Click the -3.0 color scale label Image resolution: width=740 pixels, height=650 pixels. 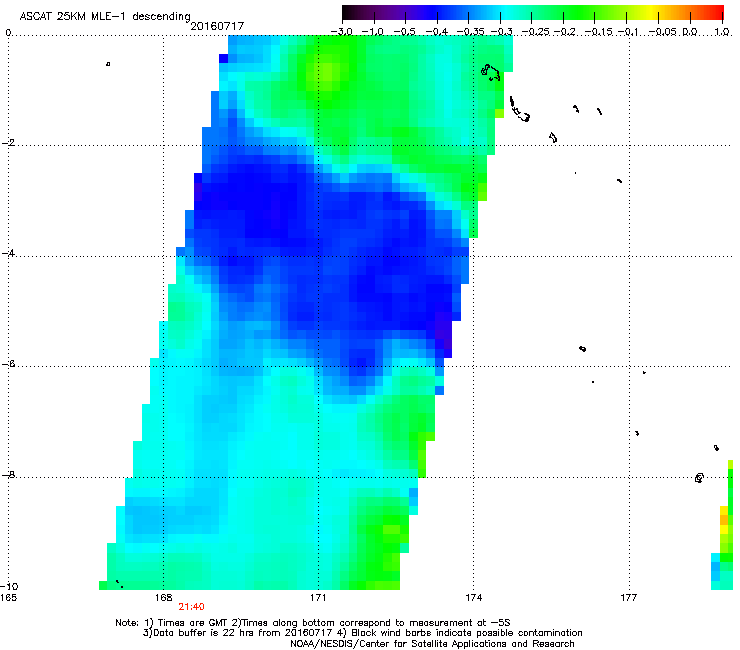[x=341, y=32]
